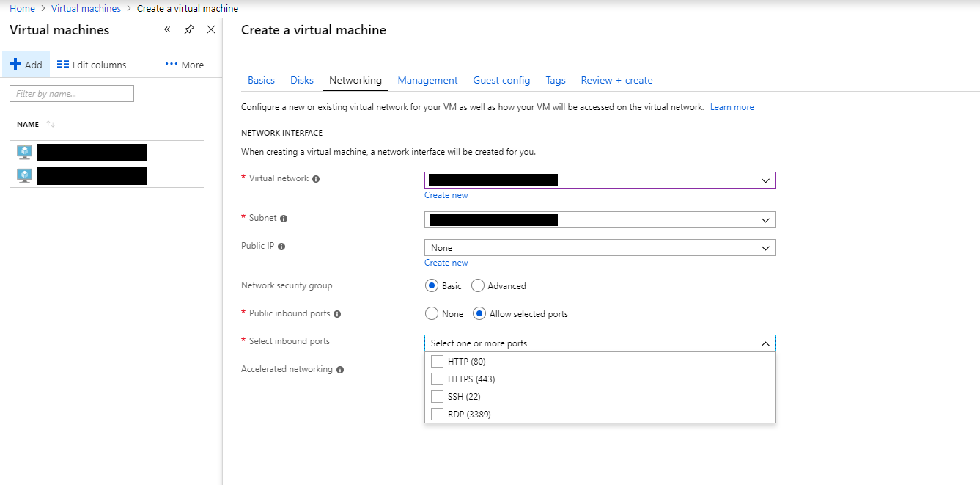Go to the Review + create tab

(616, 81)
